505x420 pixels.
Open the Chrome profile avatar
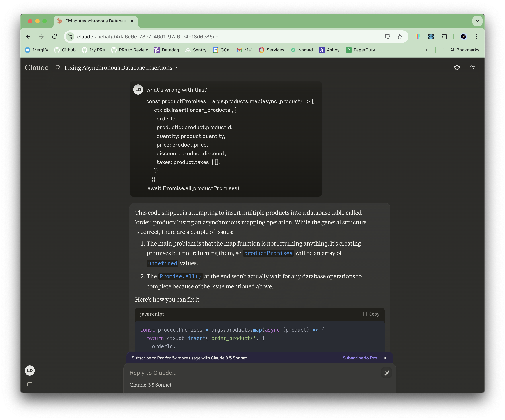click(464, 37)
